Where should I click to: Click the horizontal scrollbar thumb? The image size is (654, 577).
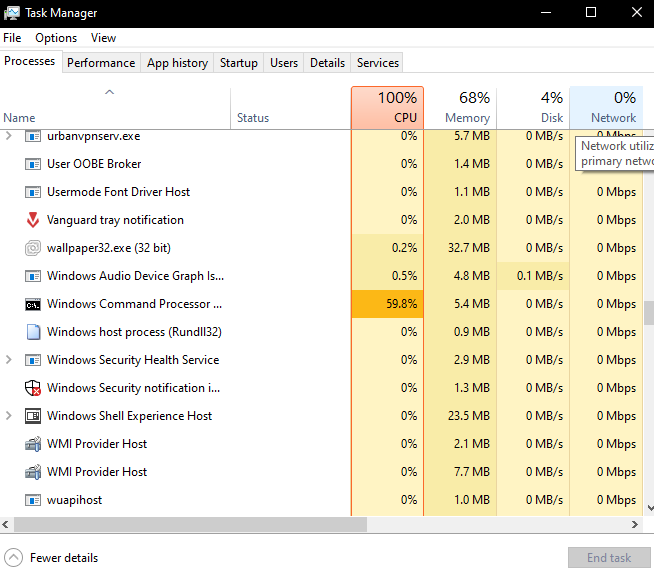click(x=190, y=524)
